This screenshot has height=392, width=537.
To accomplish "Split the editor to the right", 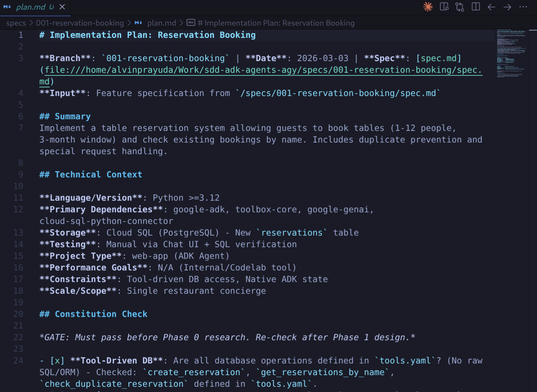I will [x=475, y=7].
